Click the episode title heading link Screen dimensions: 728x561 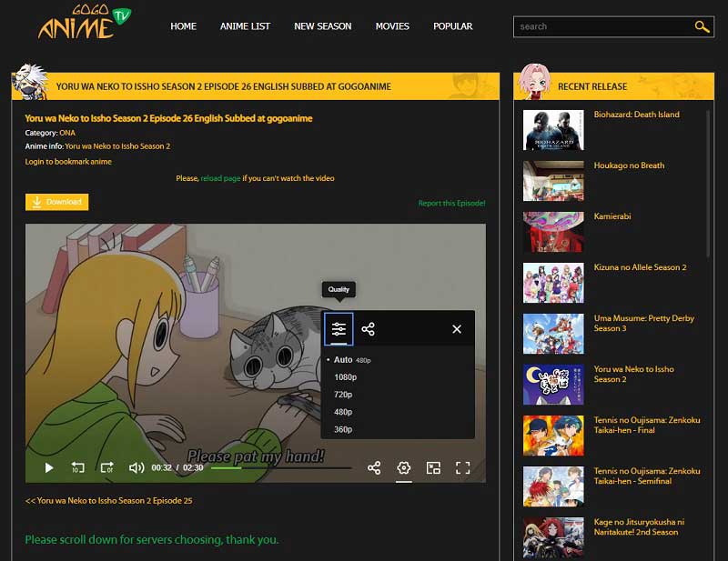(x=168, y=118)
